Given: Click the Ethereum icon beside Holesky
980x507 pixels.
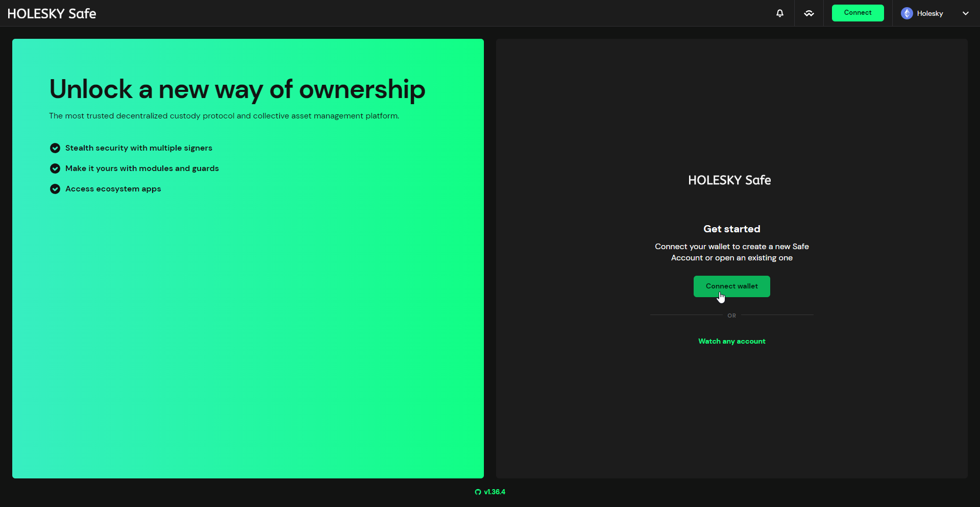Looking at the screenshot, I should (906, 13).
